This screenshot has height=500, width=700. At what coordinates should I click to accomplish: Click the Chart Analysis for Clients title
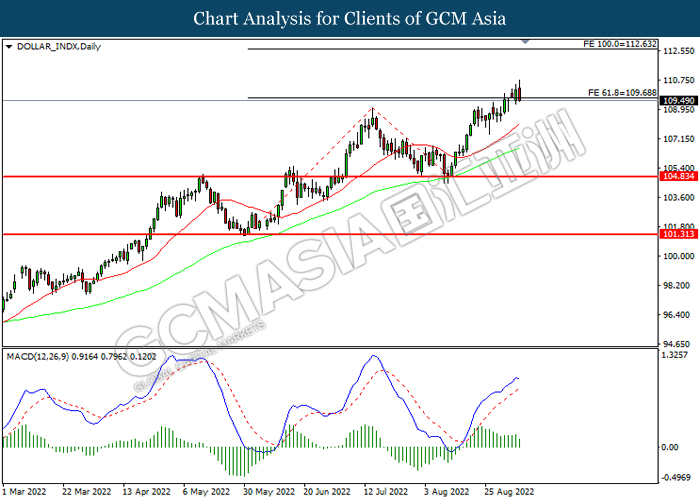[350, 18]
